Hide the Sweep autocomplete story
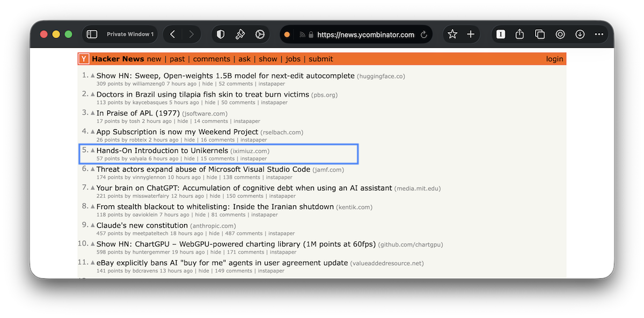Screen dimensions: 644x318 click(207, 84)
